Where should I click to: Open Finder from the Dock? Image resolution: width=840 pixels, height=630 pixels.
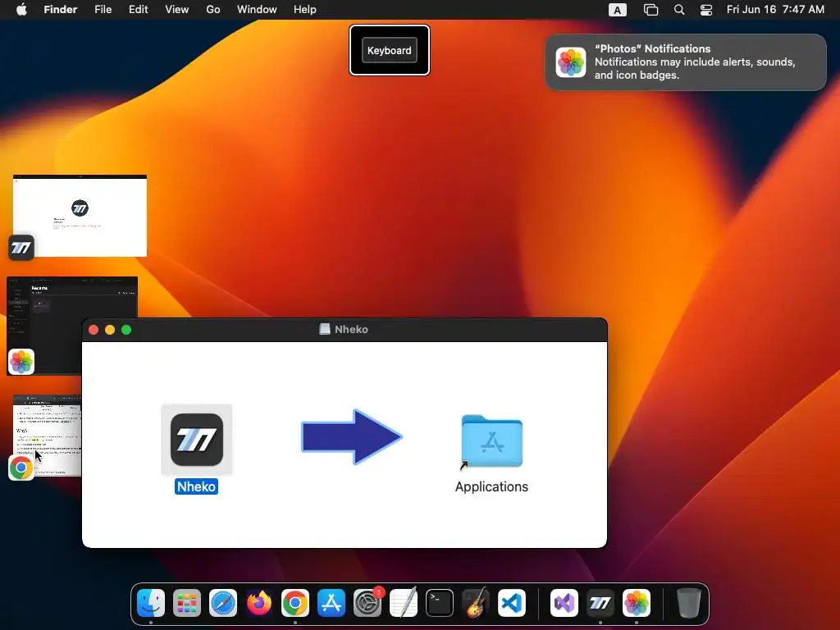pyautogui.click(x=151, y=603)
